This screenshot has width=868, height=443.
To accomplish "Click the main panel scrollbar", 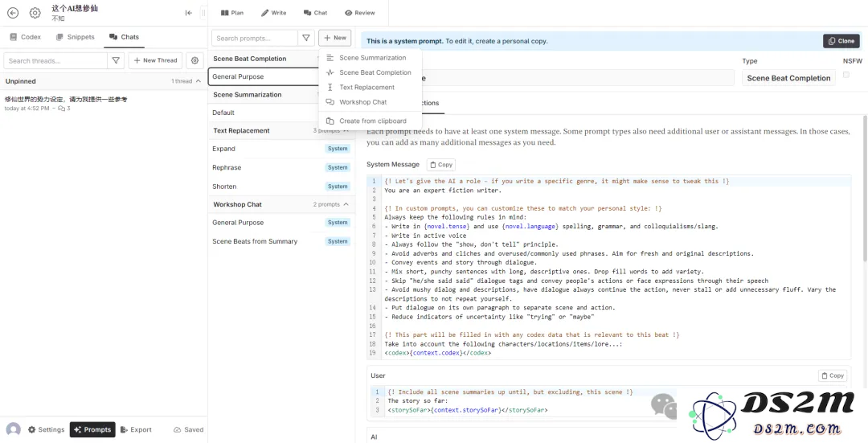I will [864, 188].
